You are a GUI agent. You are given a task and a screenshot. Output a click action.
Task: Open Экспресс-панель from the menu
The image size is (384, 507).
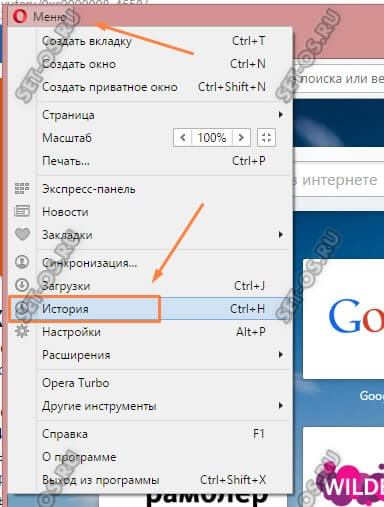(151, 189)
